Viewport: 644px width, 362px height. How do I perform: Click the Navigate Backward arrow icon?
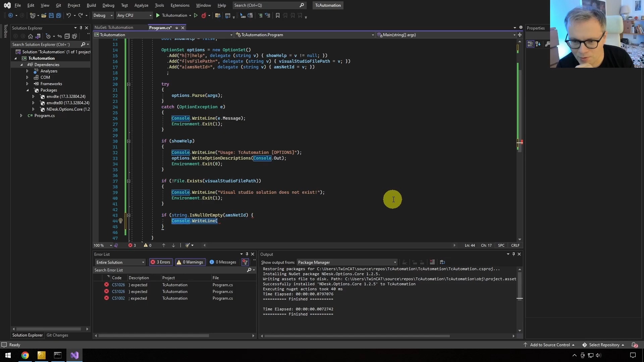pyautogui.click(x=10, y=15)
